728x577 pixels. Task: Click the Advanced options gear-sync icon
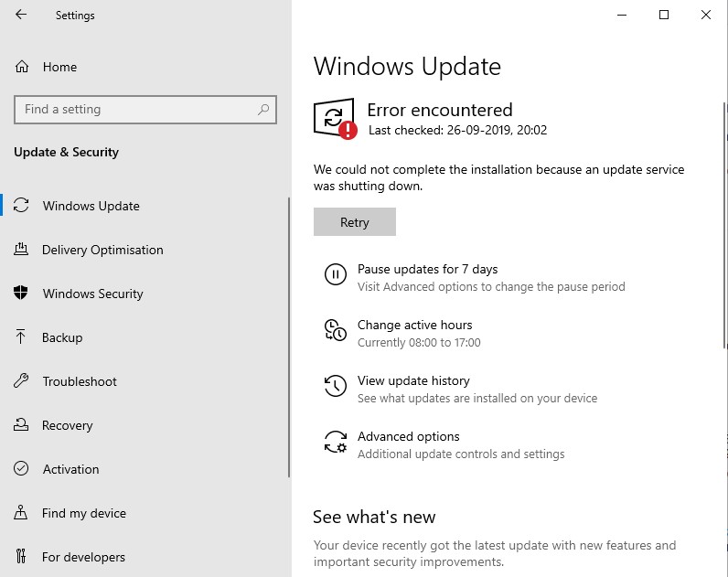click(336, 442)
